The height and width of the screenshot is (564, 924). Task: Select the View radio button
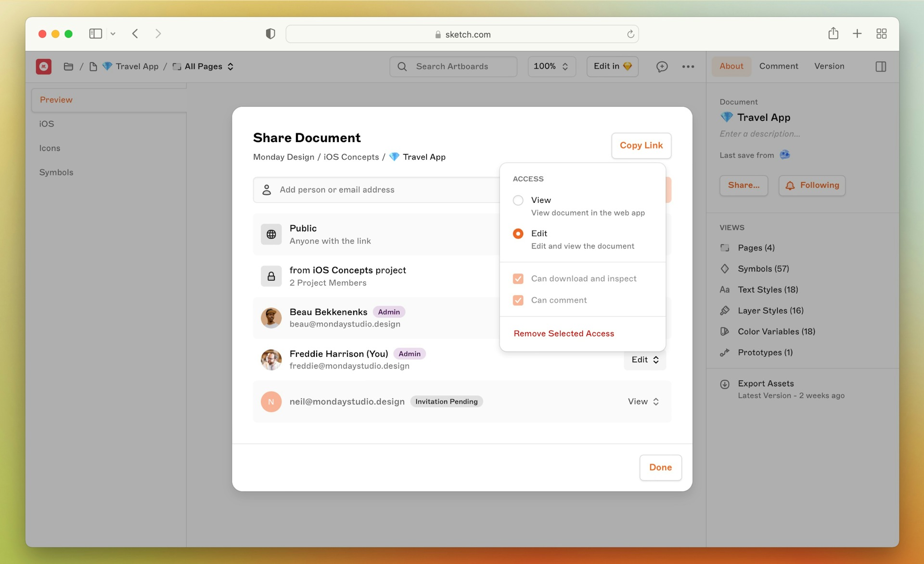pyautogui.click(x=518, y=199)
